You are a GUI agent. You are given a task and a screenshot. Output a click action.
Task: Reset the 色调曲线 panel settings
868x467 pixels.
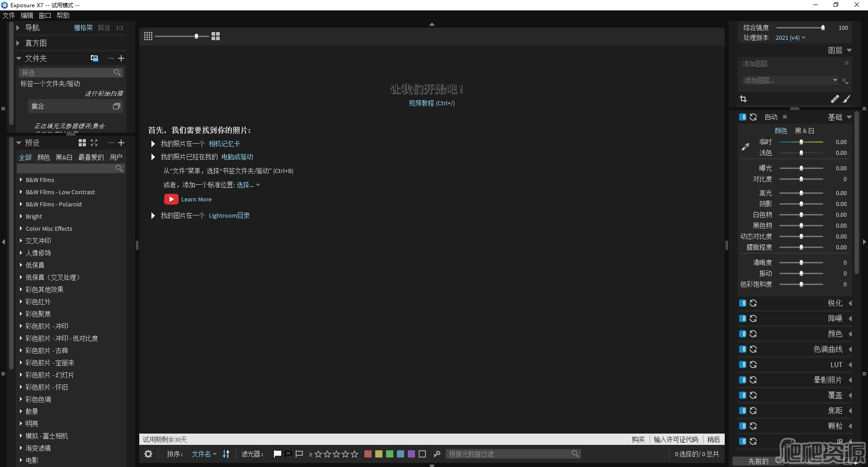tap(753, 349)
